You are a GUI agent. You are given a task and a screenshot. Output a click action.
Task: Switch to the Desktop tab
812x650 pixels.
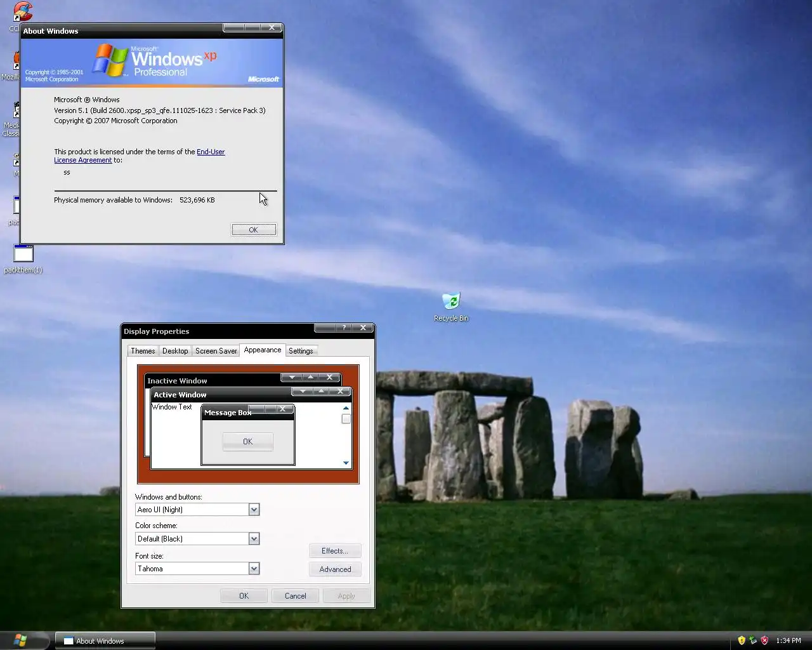tap(175, 351)
